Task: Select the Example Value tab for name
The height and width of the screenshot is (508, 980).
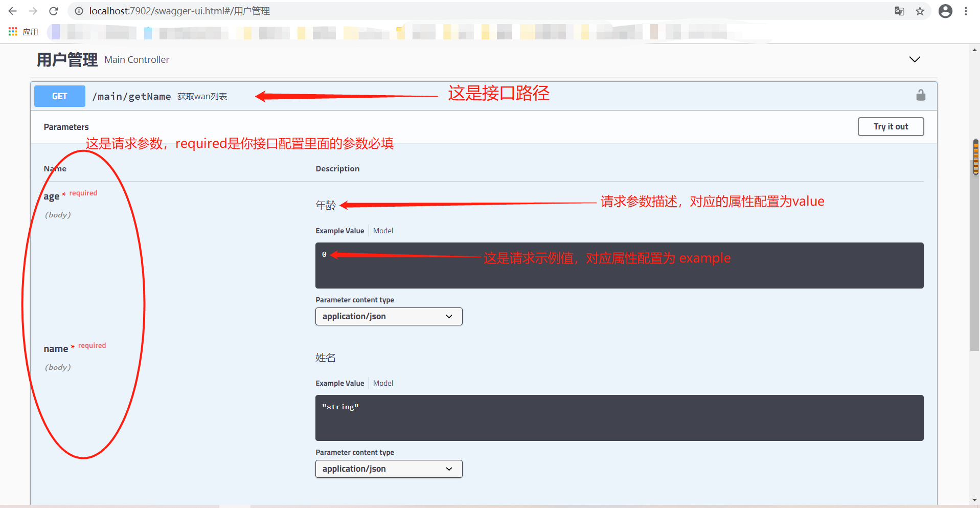Action: tap(339, 383)
